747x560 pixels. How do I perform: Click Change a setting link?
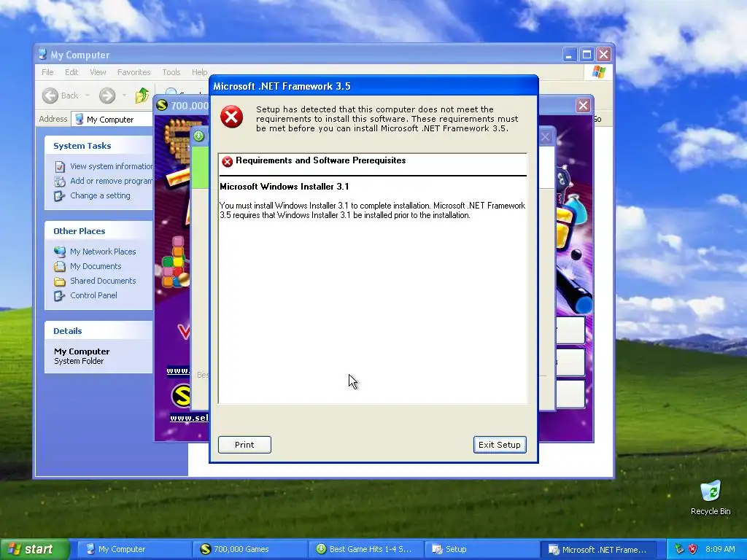[100, 195]
